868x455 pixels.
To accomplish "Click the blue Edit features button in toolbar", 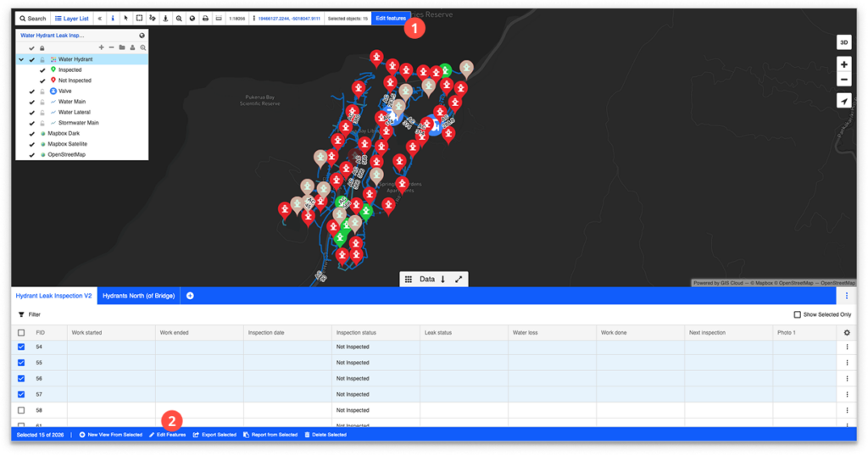I will pyautogui.click(x=391, y=18).
